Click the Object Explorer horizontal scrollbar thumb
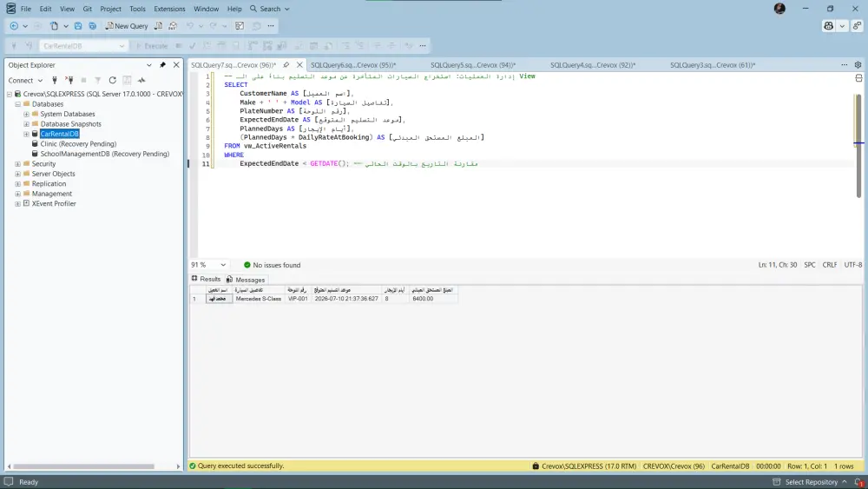 click(x=83, y=466)
